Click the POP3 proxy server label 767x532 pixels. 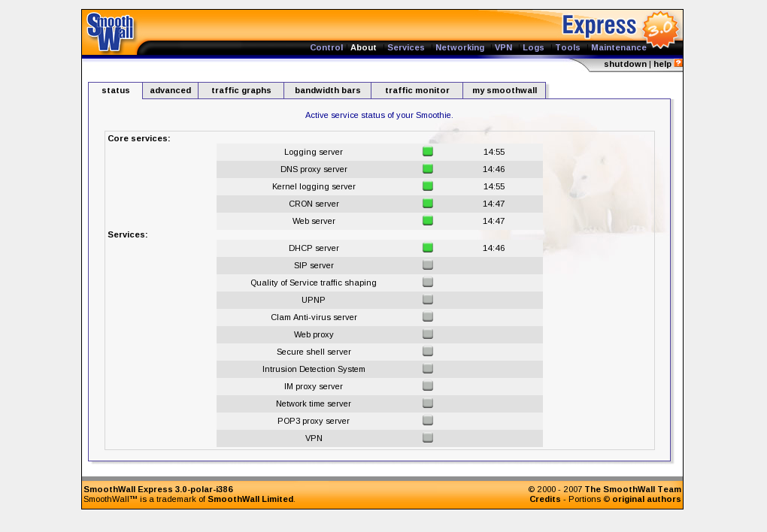[314, 421]
